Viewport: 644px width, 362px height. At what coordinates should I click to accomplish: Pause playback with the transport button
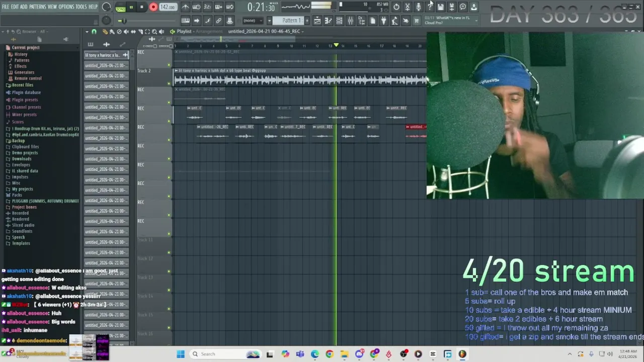click(131, 7)
